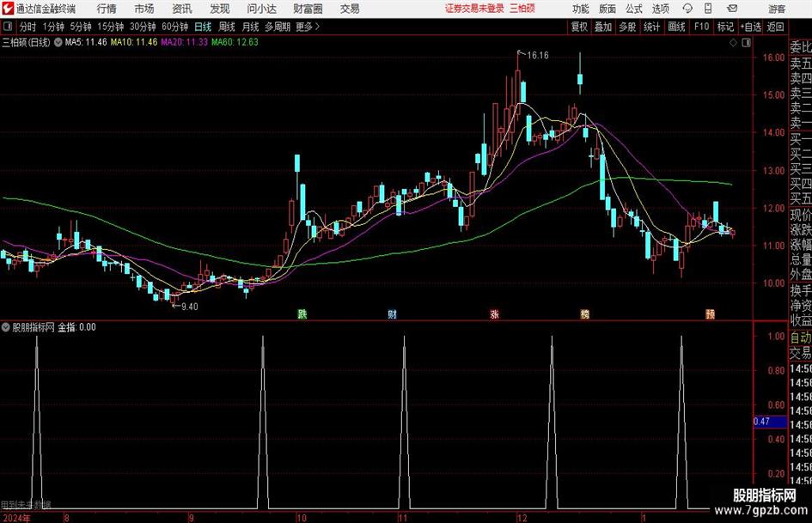Image resolution: width=812 pixels, height=523 pixels.
Task: Open the 财富圈 menu
Action: [x=308, y=9]
